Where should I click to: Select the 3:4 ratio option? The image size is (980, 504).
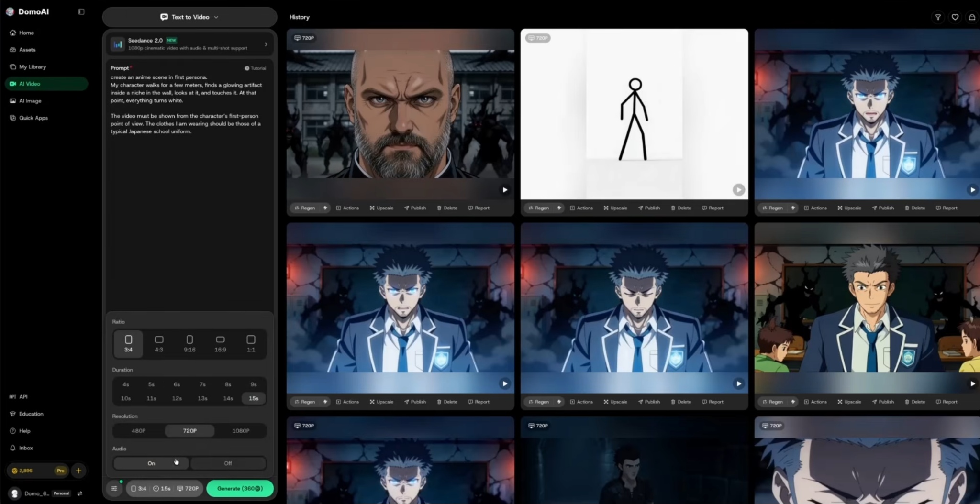pyautogui.click(x=128, y=343)
